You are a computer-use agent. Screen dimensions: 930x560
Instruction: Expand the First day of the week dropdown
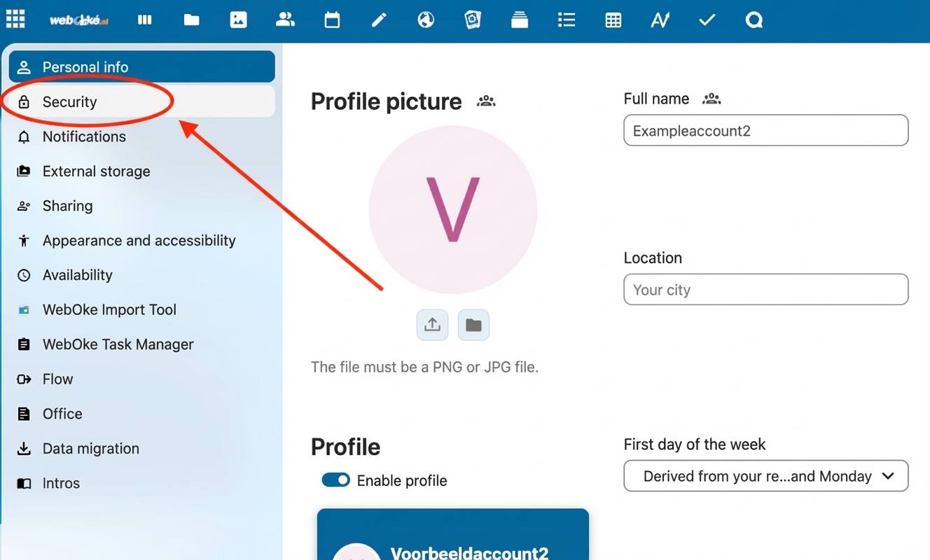pyautogui.click(x=765, y=476)
